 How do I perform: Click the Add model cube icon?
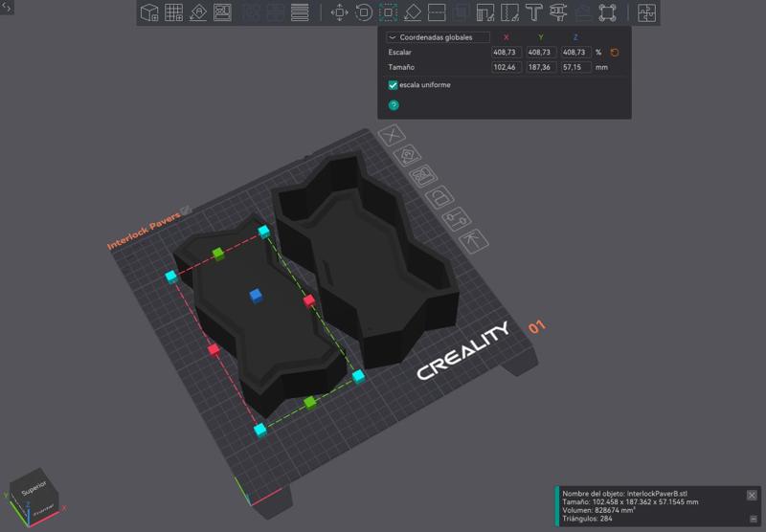(x=149, y=12)
